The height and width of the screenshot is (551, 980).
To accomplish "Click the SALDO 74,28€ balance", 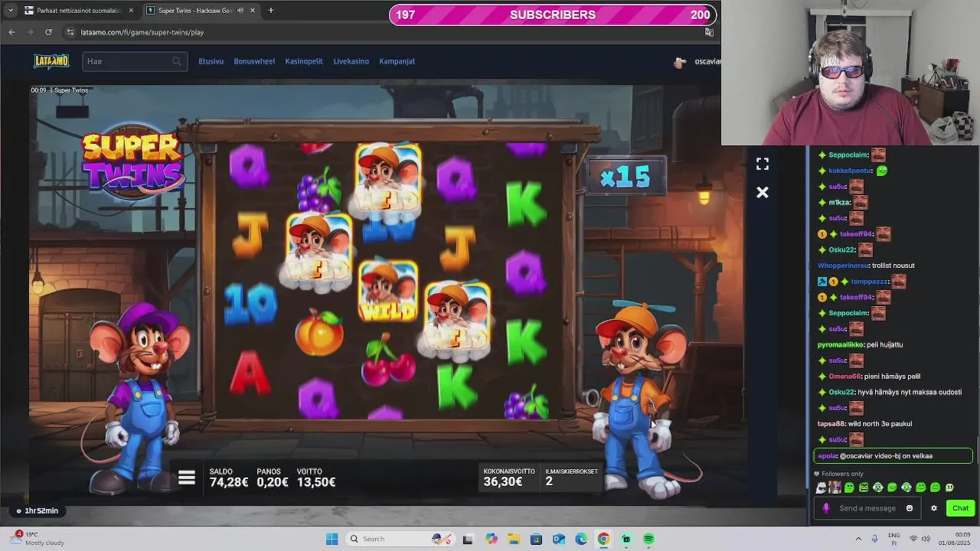I will 229,478.
